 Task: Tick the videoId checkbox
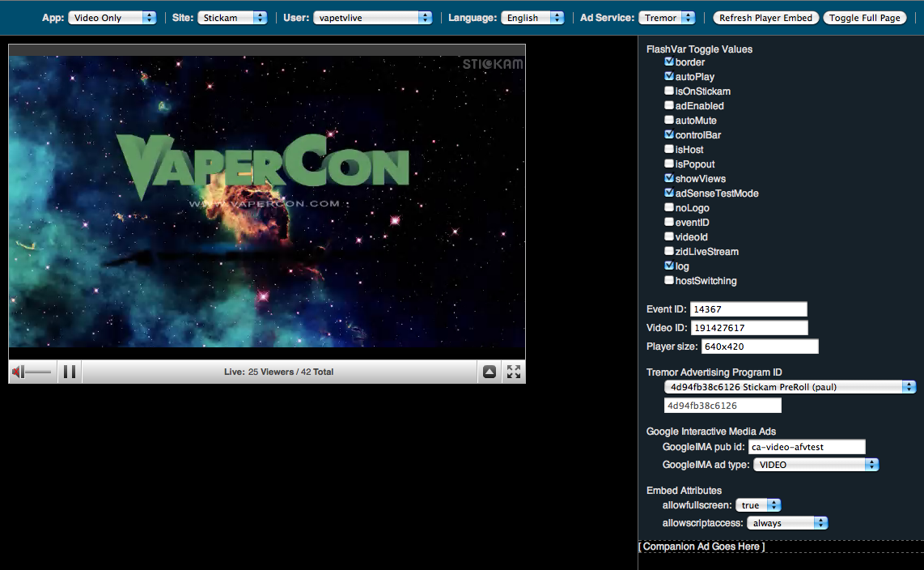(669, 236)
